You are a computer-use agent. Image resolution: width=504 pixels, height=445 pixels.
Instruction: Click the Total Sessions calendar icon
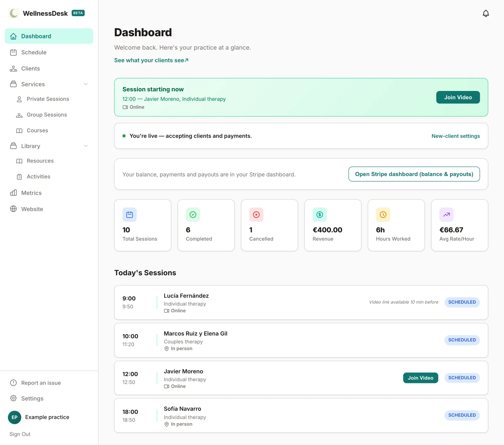click(129, 215)
